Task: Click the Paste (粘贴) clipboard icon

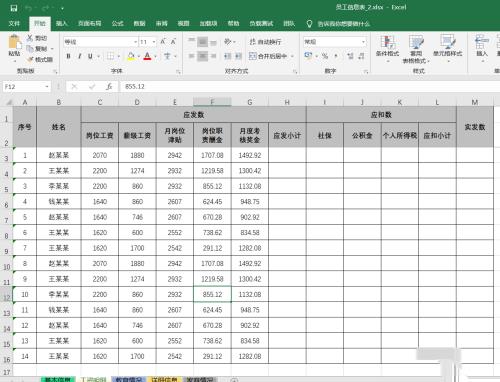Action: point(14,42)
